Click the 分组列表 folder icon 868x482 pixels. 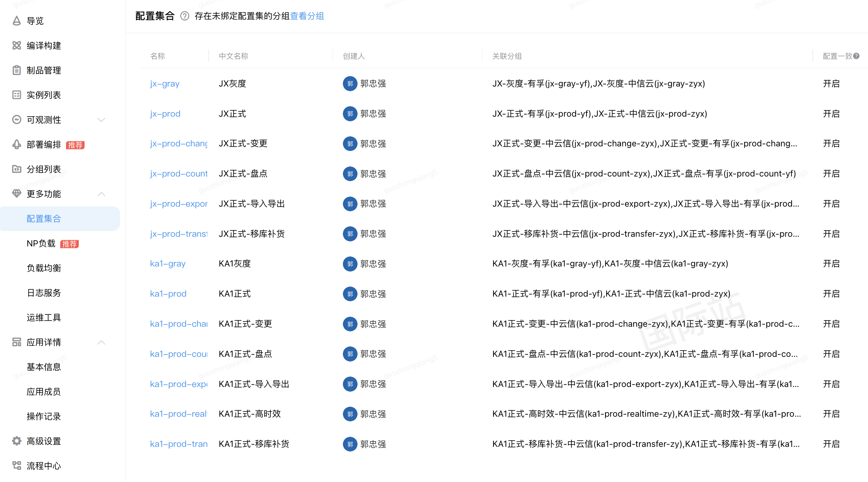click(x=16, y=169)
